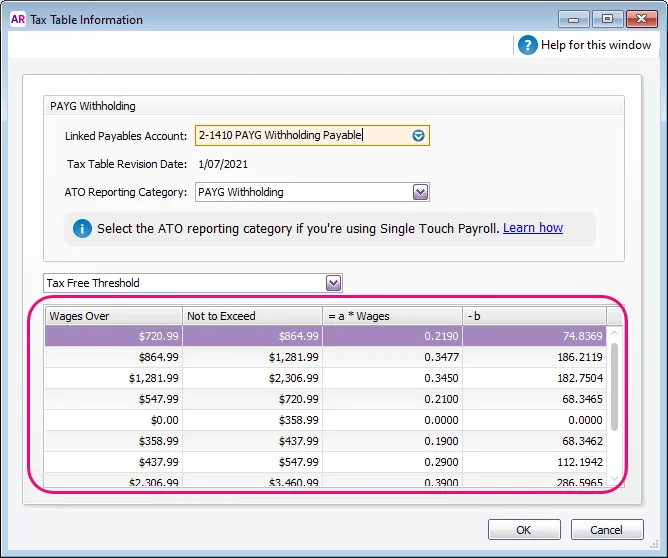Click the 186.2119 value cell
The width and height of the screenshot is (668, 558).
535,357
